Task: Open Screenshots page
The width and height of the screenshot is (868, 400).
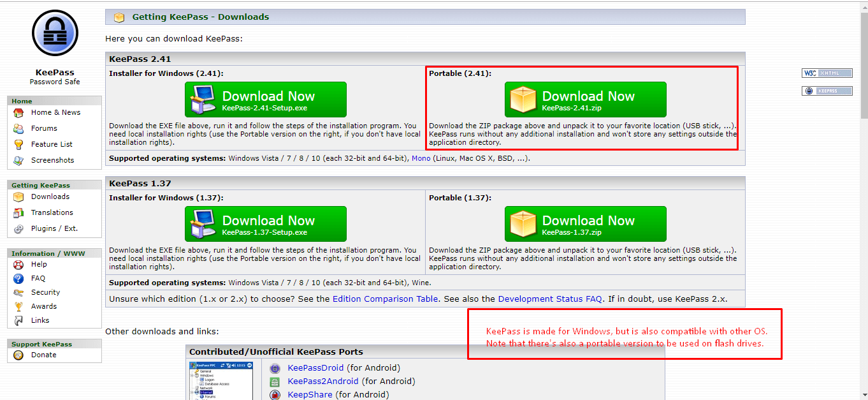Action: click(x=52, y=160)
